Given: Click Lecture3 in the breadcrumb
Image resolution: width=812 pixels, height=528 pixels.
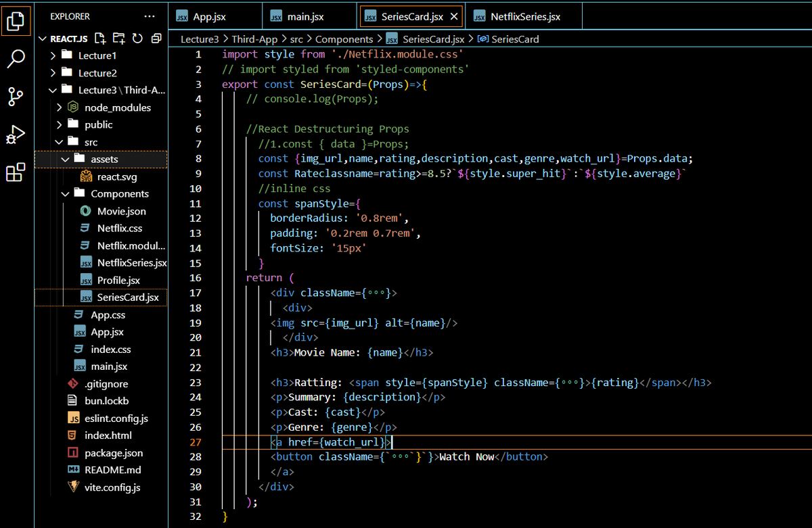Looking at the screenshot, I should pos(200,39).
